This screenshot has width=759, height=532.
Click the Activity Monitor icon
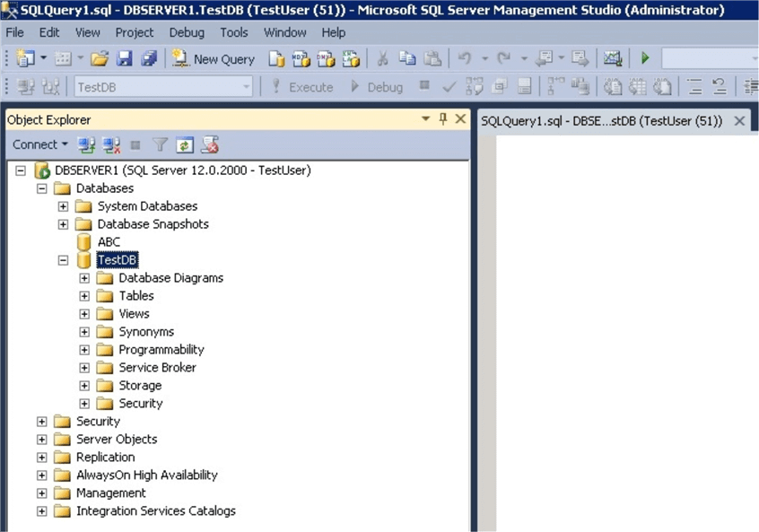tap(613, 58)
